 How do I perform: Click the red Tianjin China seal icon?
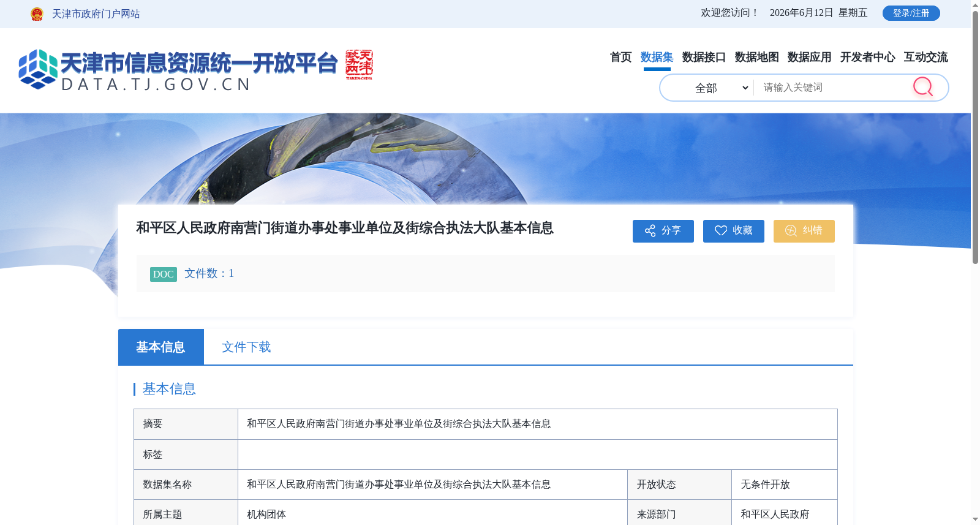click(359, 65)
